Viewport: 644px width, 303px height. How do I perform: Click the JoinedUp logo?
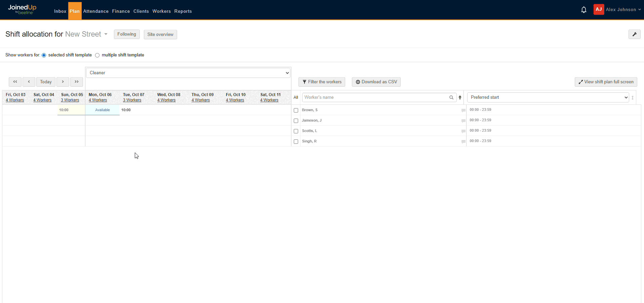22,9
